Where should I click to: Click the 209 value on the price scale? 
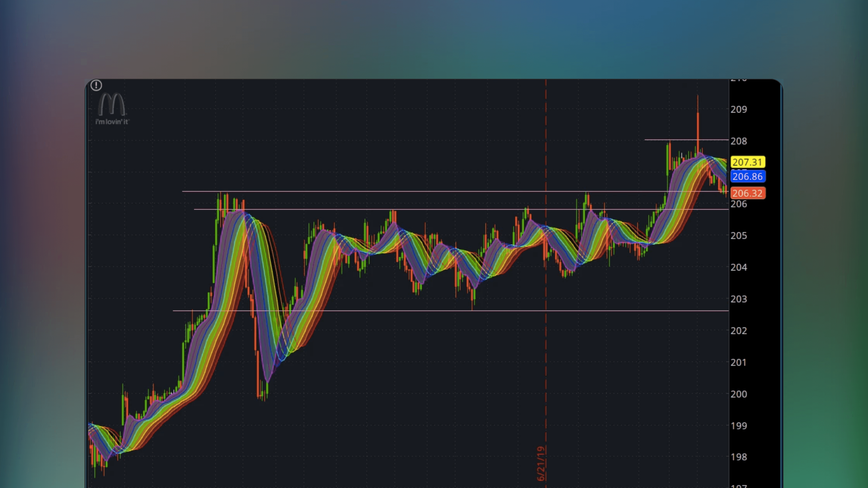point(739,109)
